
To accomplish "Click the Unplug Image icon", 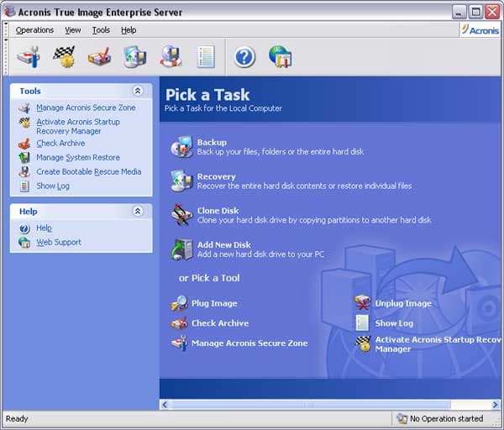I will click(363, 303).
